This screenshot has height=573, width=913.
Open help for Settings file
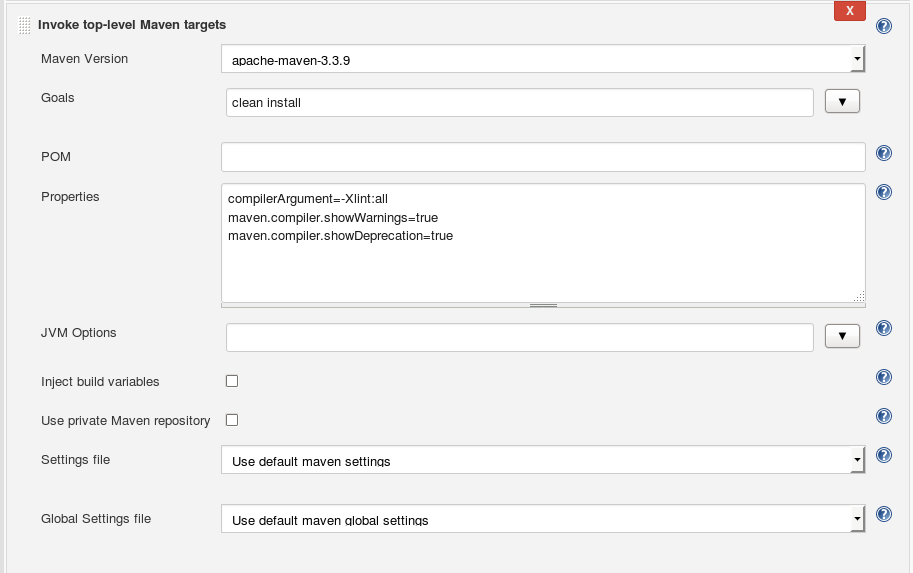coord(884,455)
